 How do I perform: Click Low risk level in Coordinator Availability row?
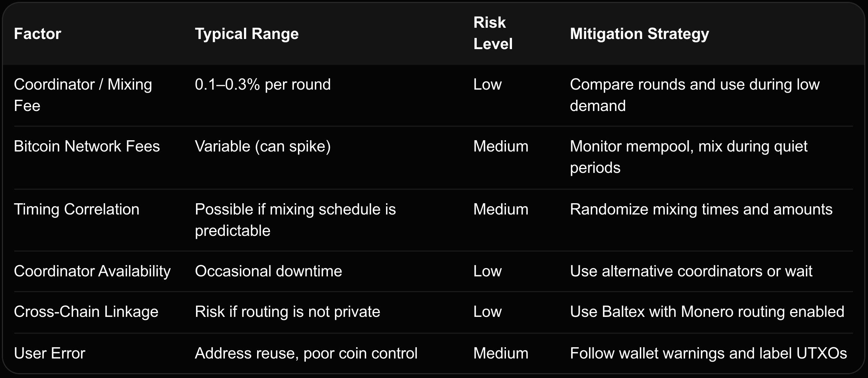(487, 271)
